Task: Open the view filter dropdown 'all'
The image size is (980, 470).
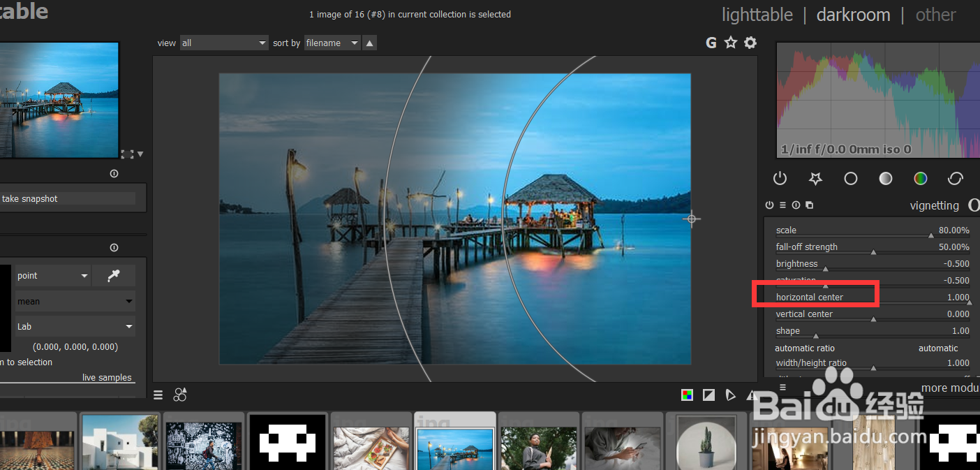Action: (x=224, y=43)
